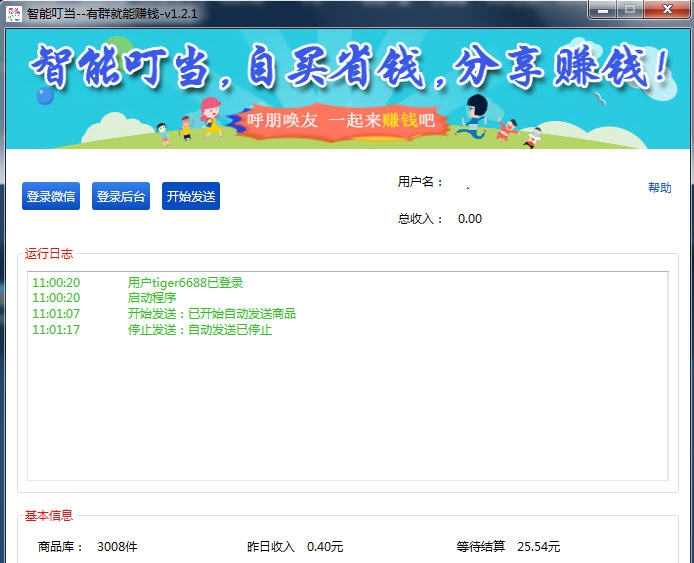Open the 帮助 help link
The width and height of the screenshot is (694, 563).
point(659,188)
